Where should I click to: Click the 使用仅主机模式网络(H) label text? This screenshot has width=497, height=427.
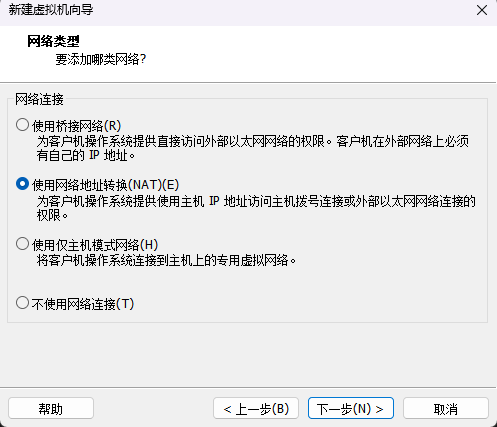pos(95,245)
